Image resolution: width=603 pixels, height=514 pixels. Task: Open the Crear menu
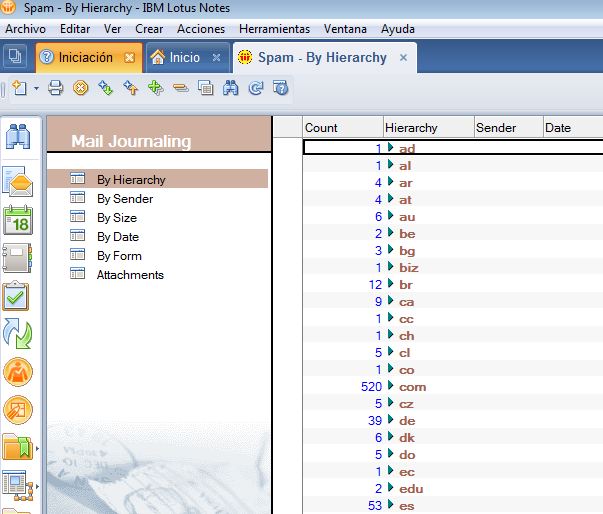point(149,29)
